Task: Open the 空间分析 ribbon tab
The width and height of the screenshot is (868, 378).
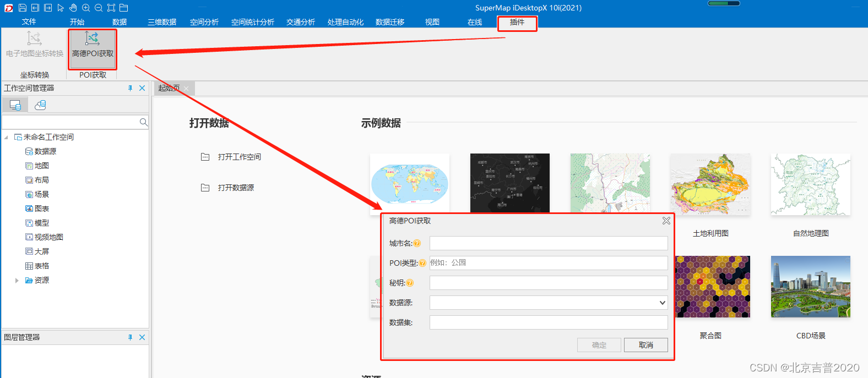Action: coord(204,22)
